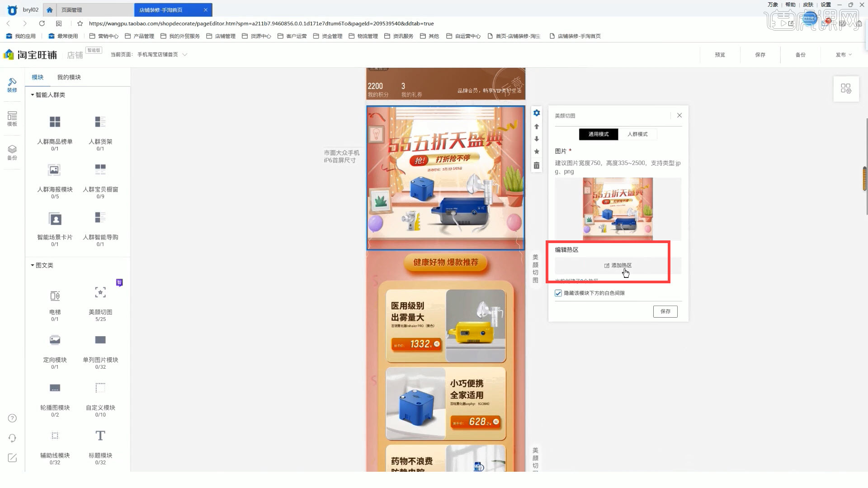
Task: Select the 人群宝贝橱窗 module icon
Action: tap(100, 170)
